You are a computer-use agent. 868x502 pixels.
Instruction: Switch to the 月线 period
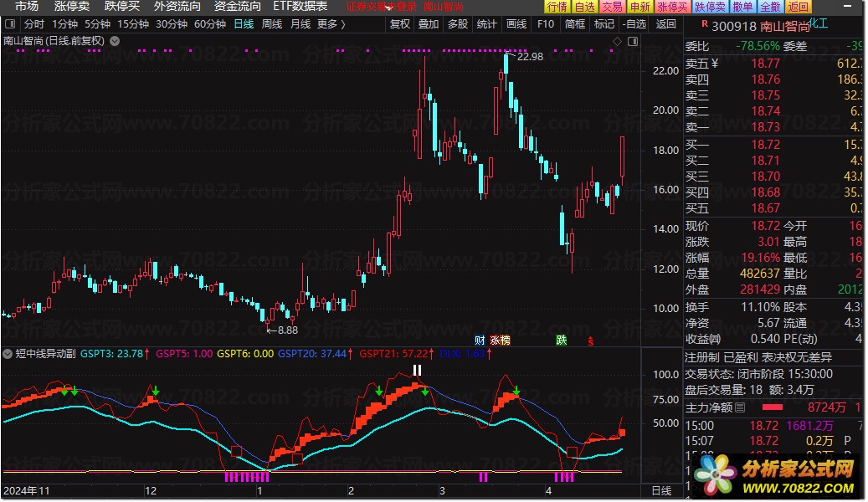pos(300,24)
